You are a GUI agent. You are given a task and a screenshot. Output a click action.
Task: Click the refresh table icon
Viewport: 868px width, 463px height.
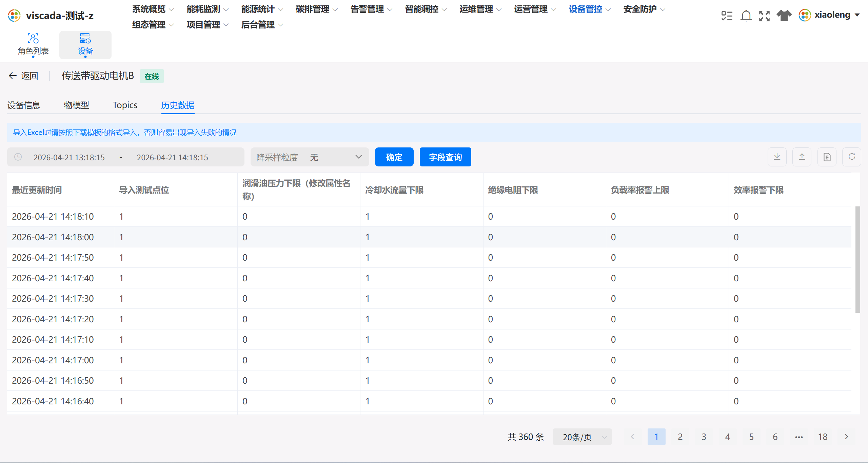click(852, 157)
